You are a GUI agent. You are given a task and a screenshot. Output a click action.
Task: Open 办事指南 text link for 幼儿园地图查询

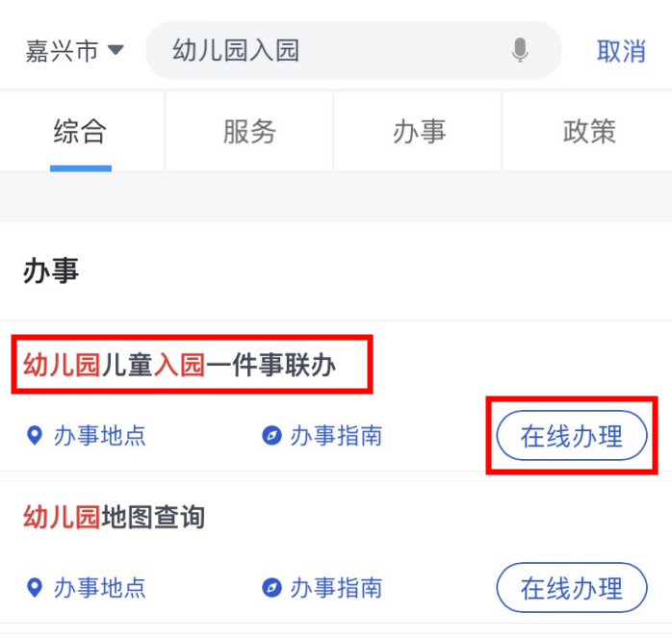[x=336, y=587]
